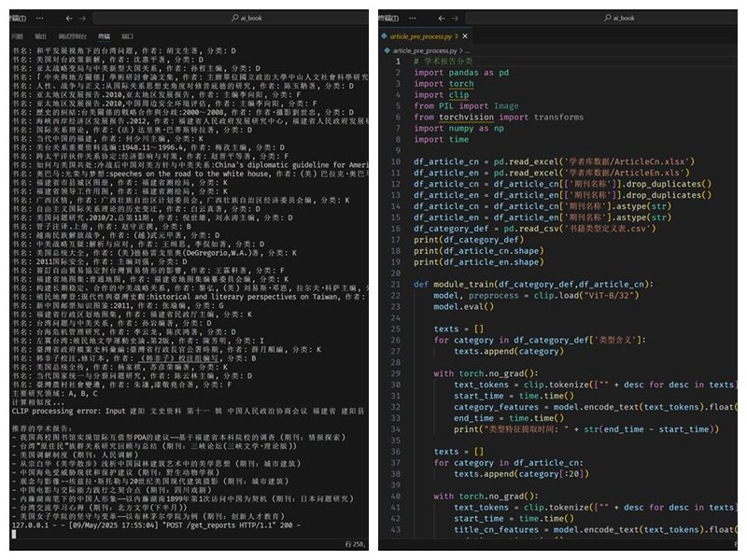Expand the breadcrumb ellipsis after article_pre_process.py
Viewport: 747px width, 560px height.
coord(471,50)
